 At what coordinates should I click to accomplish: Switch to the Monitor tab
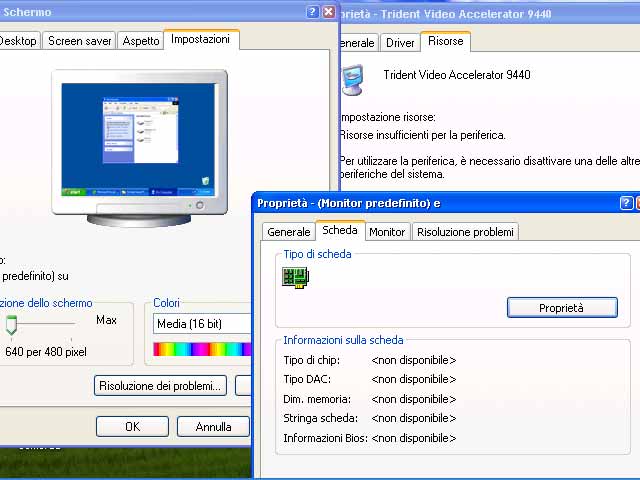(x=387, y=232)
